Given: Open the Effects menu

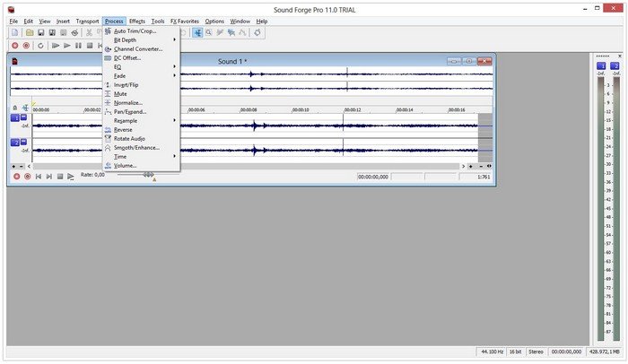Looking at the screenshot, I should point(137,22).
